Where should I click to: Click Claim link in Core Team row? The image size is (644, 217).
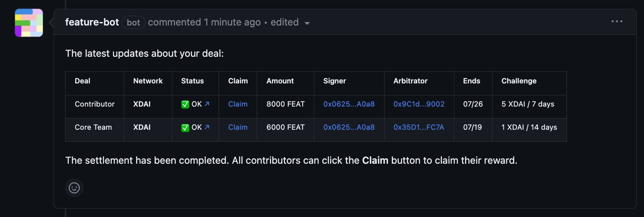tap(238, 127)
